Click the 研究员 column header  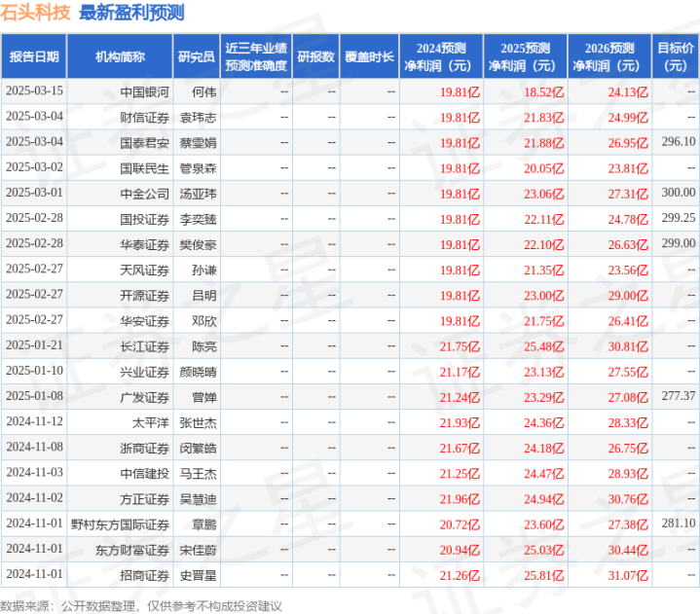pos(197,56)
